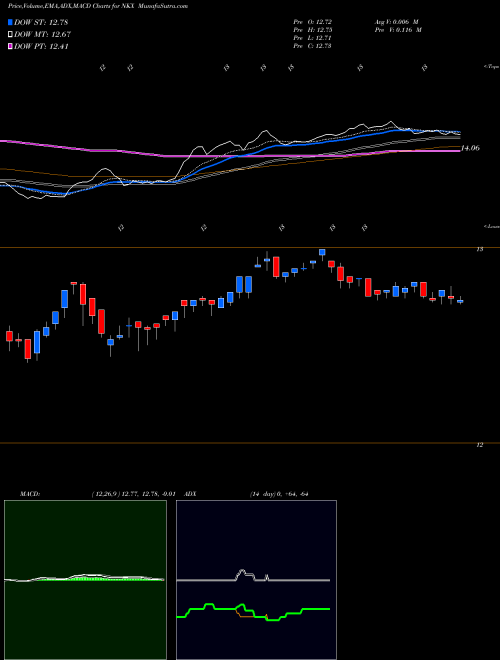
Task: Click the 'MACD:' panel heading
Action: pyautogui.click(x=30, y=494)
